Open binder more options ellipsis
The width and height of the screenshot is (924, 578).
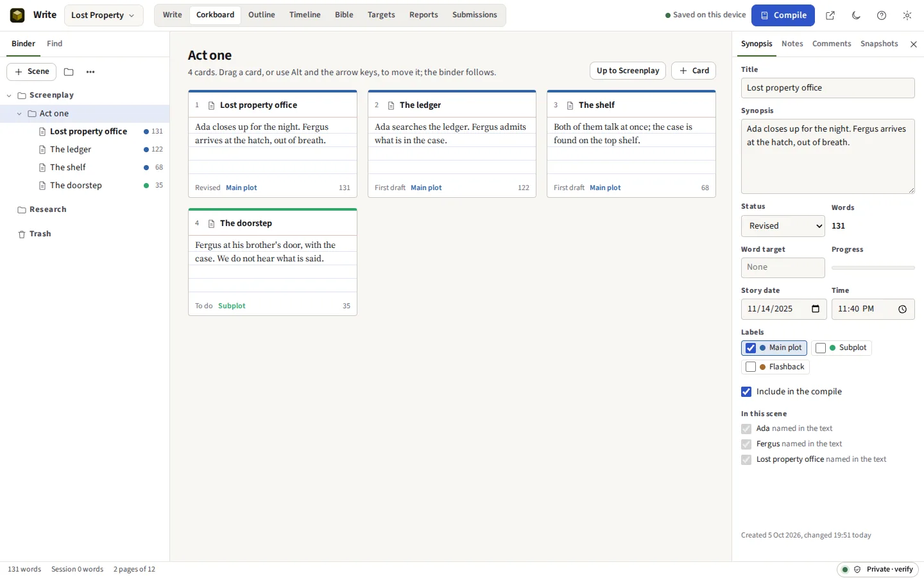(x=90, y=72)
